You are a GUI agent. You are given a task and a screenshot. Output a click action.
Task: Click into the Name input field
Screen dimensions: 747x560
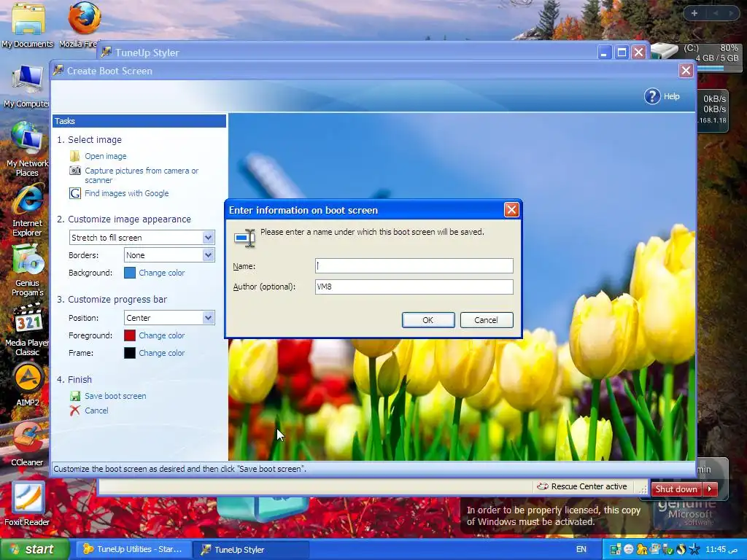pos(414,265)
